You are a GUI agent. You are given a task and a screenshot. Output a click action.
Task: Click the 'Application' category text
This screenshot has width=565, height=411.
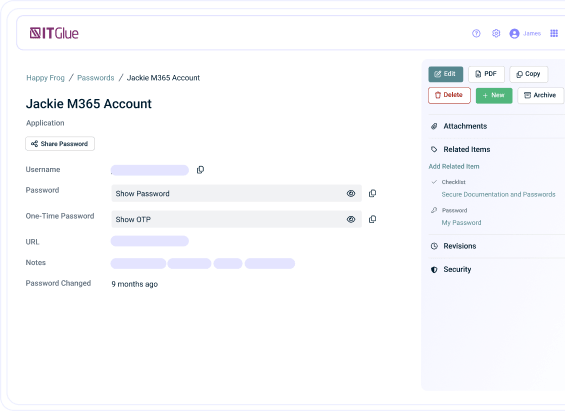(x=45, y=123)
